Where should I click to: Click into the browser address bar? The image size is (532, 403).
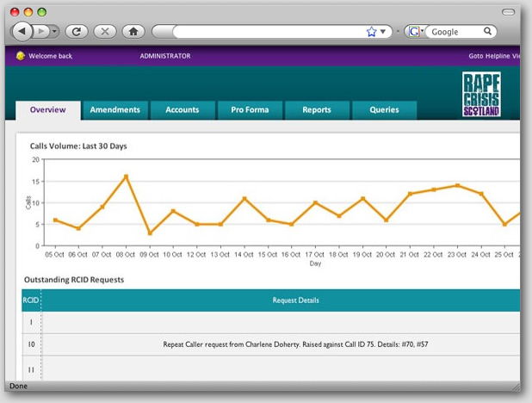tap(267, 32)
